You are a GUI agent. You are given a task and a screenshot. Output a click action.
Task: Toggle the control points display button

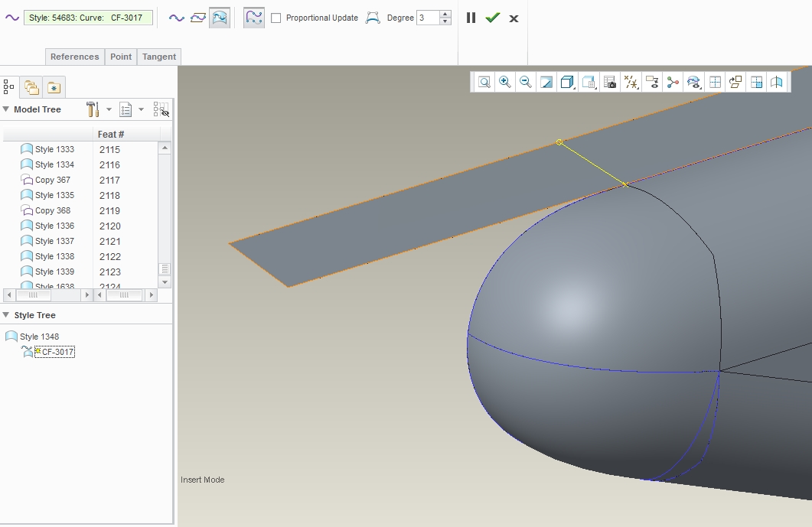tap(254, 18)
